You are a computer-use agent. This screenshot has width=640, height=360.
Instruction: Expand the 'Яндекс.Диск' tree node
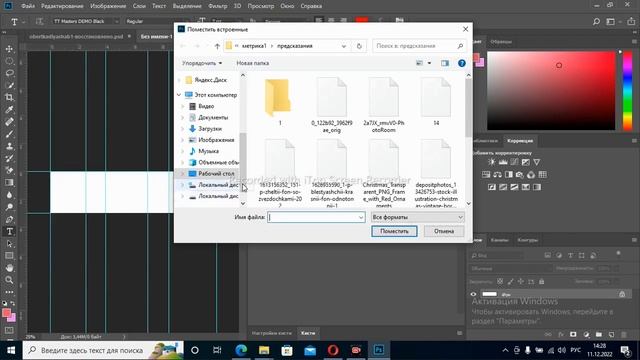[179, 80]
